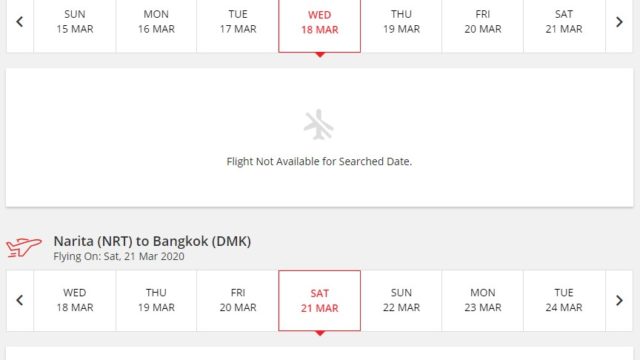This screenshot has width=640, height=360.
Task: Show earlier dates in top date strip
Action: (x=20, y=22)
